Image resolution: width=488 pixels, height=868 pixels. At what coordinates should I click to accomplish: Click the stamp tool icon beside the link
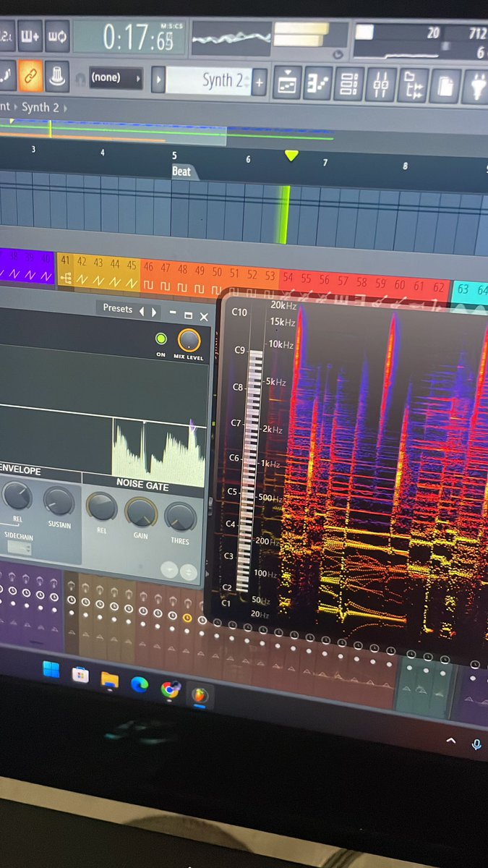pyautogui.click(x=59, y=75)
